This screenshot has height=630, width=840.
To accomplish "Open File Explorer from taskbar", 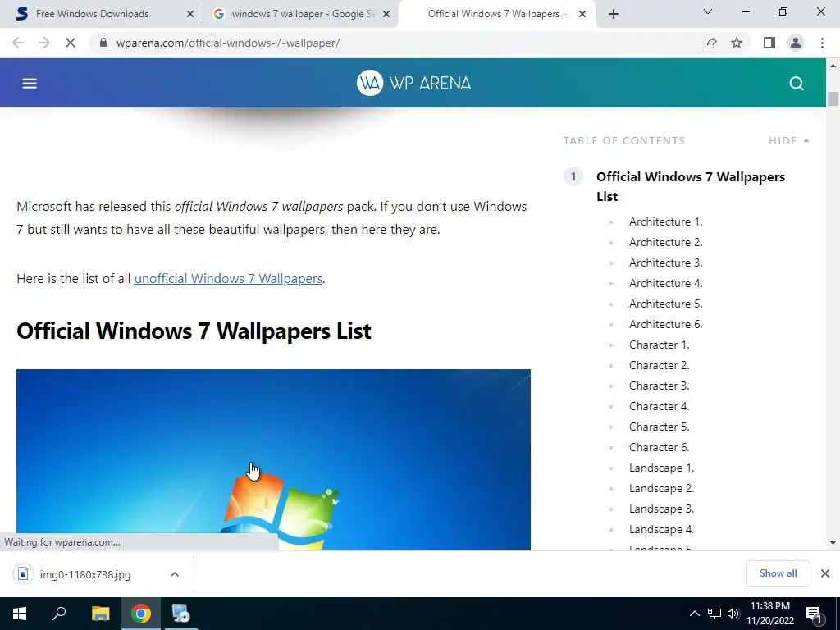I will 100,614.
